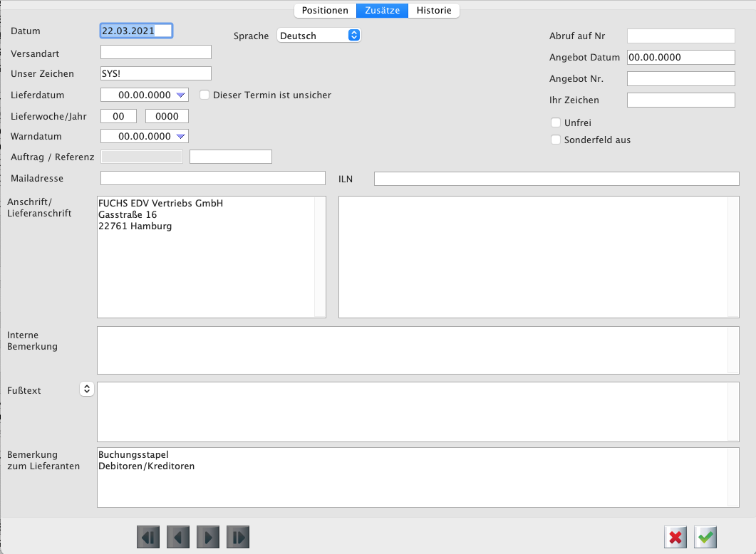Screen dimensions: 756x554
Task: Click into the Mailadresse field
Action: point(212,178)
